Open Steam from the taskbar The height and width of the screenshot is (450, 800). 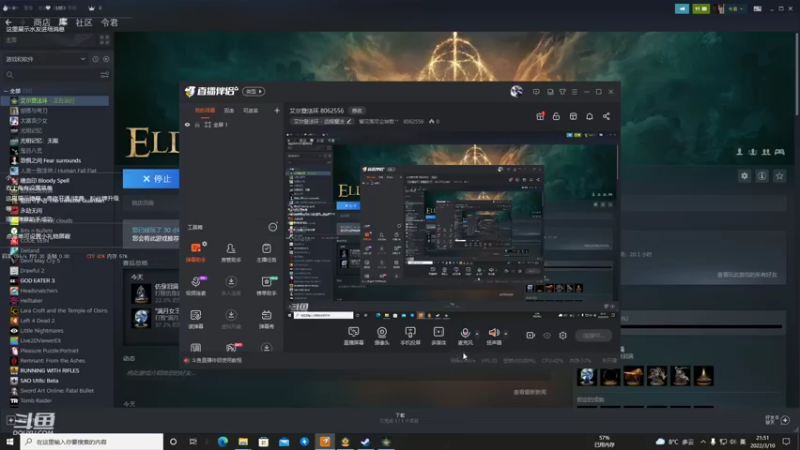point(365,442)
